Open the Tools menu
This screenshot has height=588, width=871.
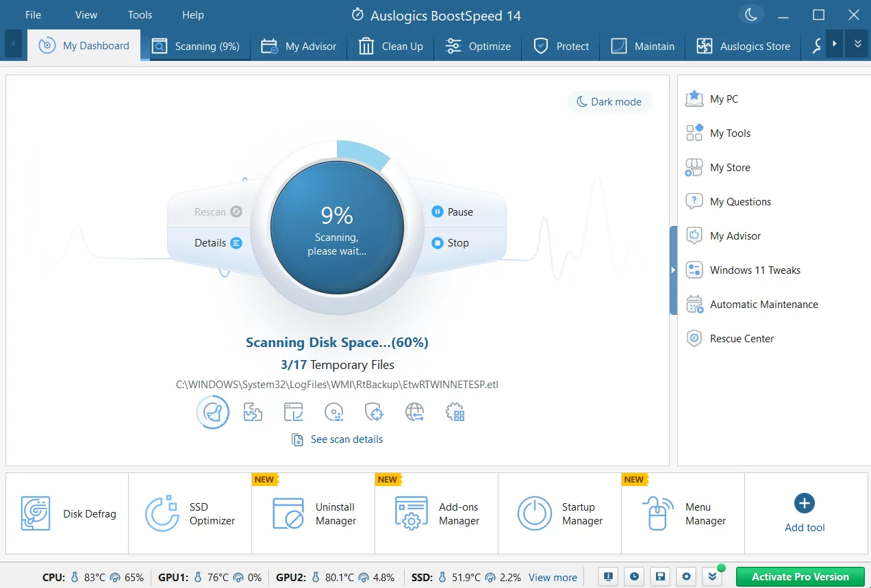[x=140, y=14]
